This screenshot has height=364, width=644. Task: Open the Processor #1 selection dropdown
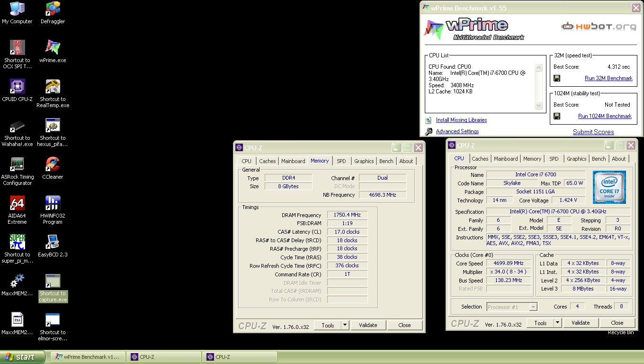tap(512, 307)
